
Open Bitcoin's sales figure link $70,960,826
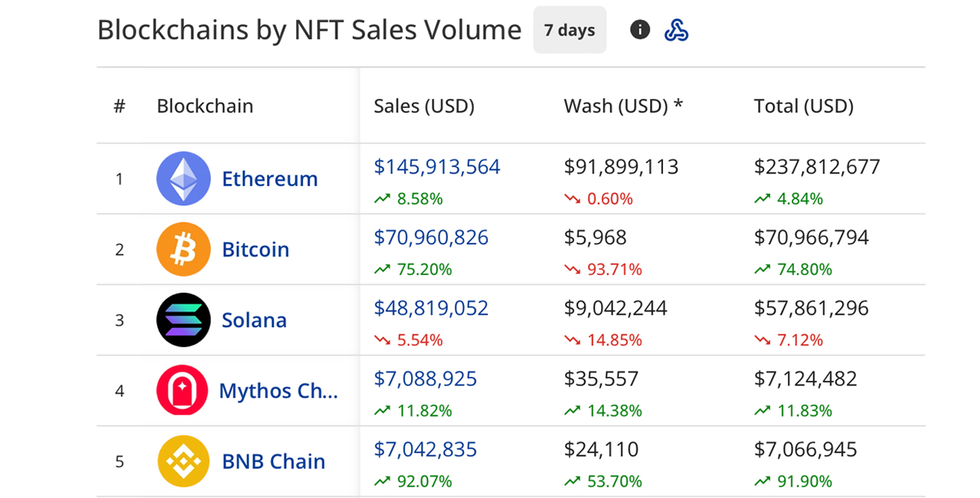click(x=431, y=238)
